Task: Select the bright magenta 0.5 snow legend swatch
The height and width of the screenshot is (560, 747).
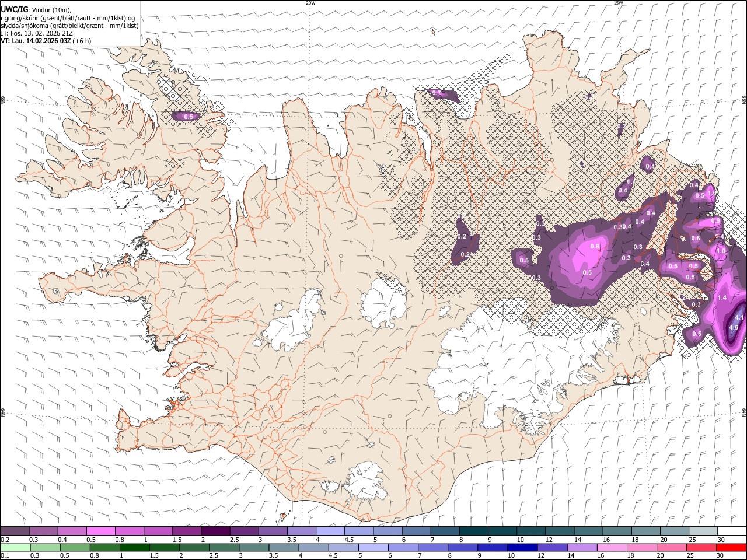Action: (x=100, y=531)
